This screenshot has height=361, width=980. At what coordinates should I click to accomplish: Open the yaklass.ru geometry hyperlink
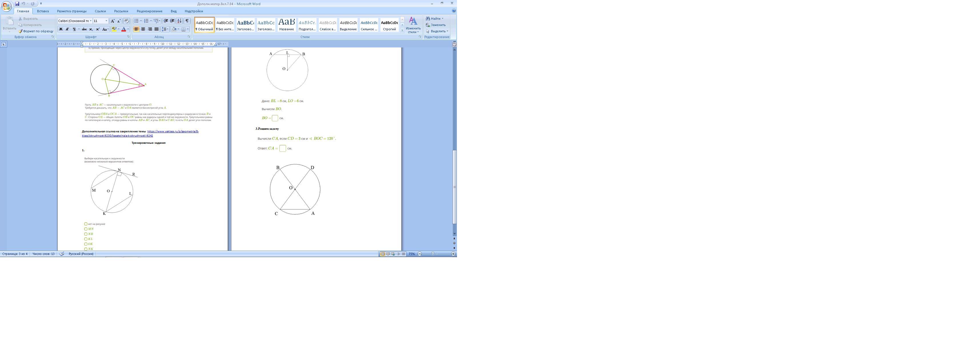click(x=173, y=131)
